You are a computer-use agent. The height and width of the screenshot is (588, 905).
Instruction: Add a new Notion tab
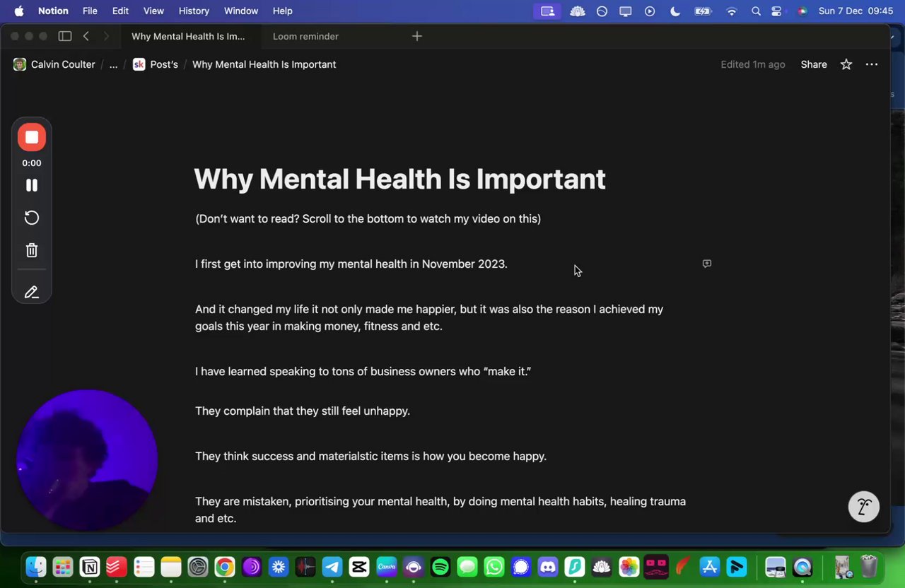(x=417, y=36)
